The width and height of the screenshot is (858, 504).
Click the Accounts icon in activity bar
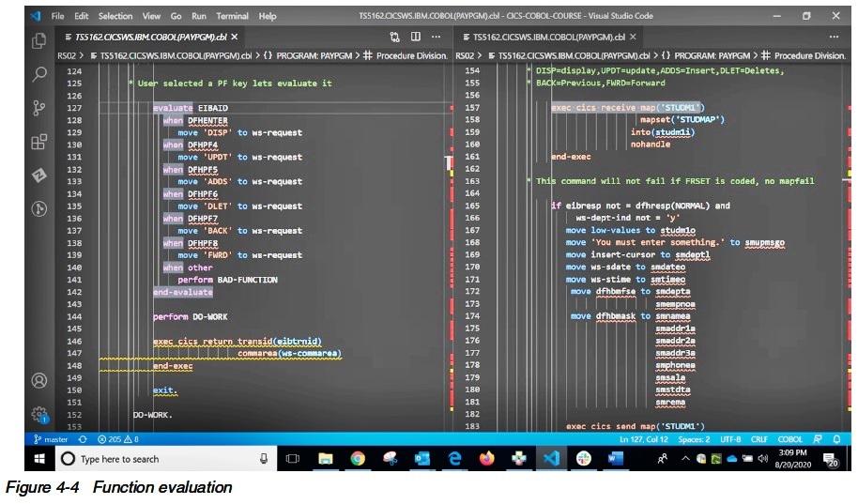point(39,381)
